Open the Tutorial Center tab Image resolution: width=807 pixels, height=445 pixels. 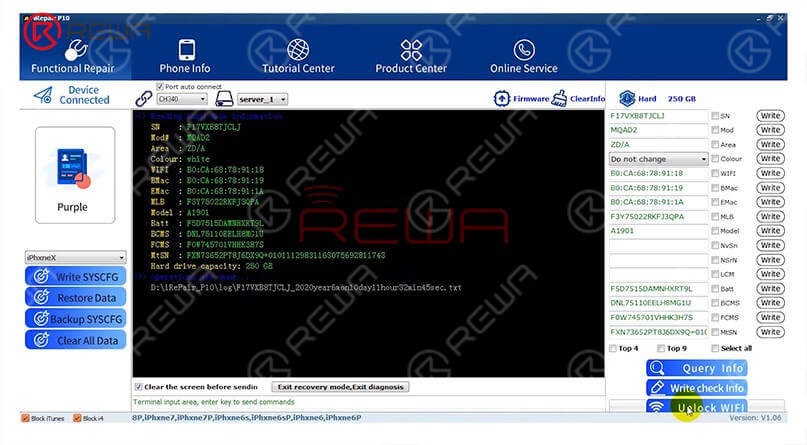click(298, 56)
